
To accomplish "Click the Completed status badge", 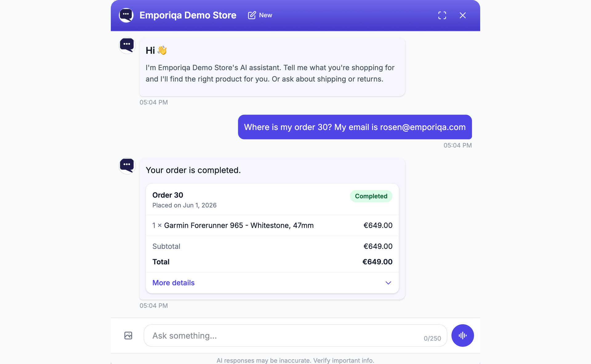I will (x=371, y=196).
